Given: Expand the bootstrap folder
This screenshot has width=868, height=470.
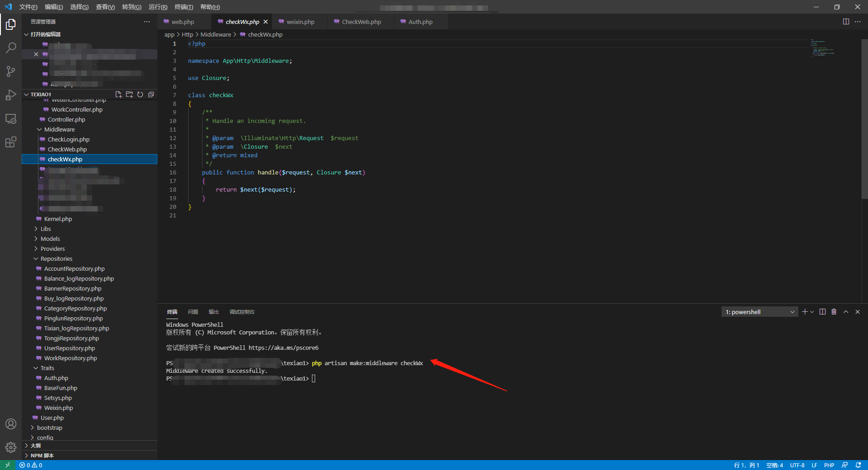Looking at the screenshot, I should [x=32, y=428].
